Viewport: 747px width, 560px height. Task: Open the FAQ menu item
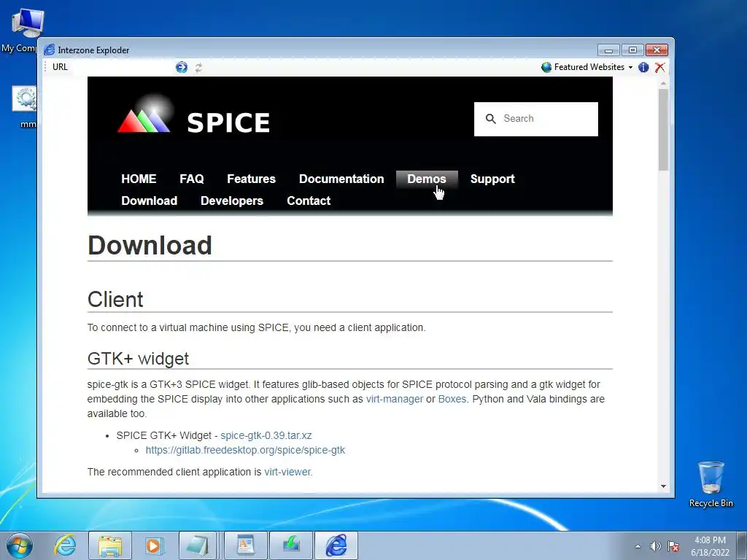coord(192,179)
